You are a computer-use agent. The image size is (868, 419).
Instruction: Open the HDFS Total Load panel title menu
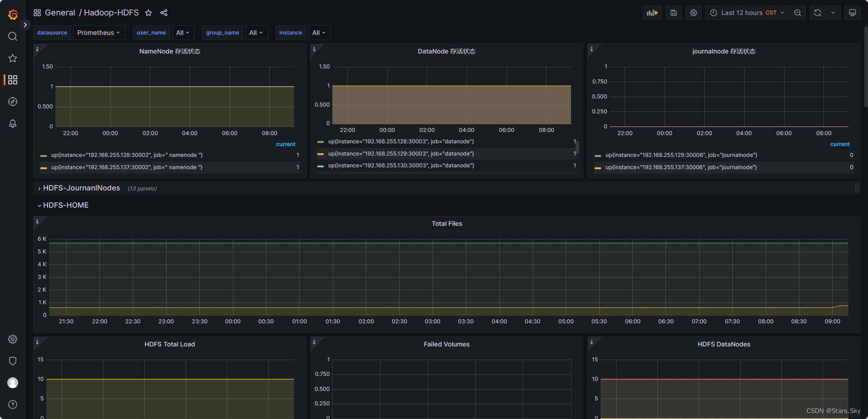tap(170, 344)
